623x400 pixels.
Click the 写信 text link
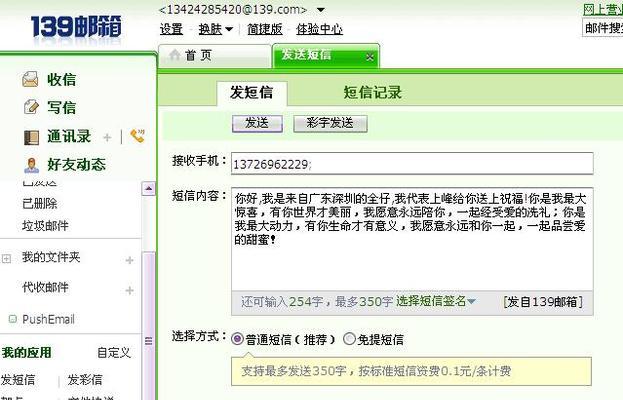(62, 107)
